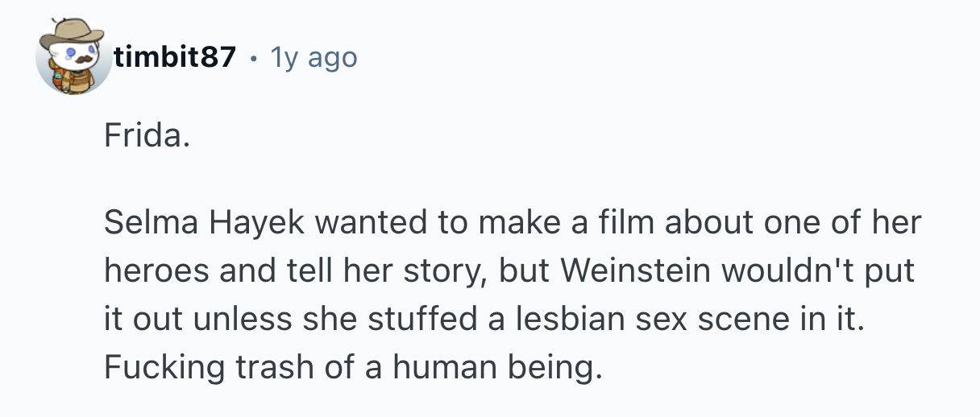Click the dot separator before the timestamp
The height and width of the screenshot is (417, 980).
(253, 58)
